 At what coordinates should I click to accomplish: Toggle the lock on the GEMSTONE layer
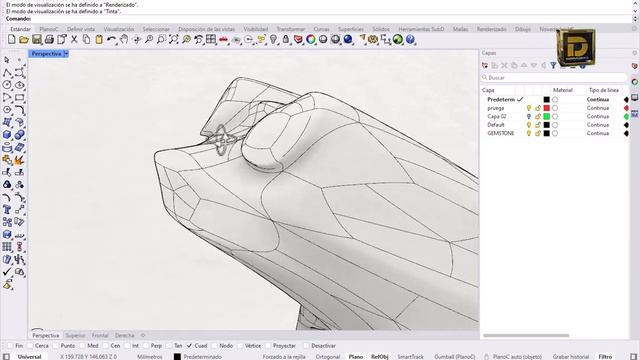(x=538, y=133)
